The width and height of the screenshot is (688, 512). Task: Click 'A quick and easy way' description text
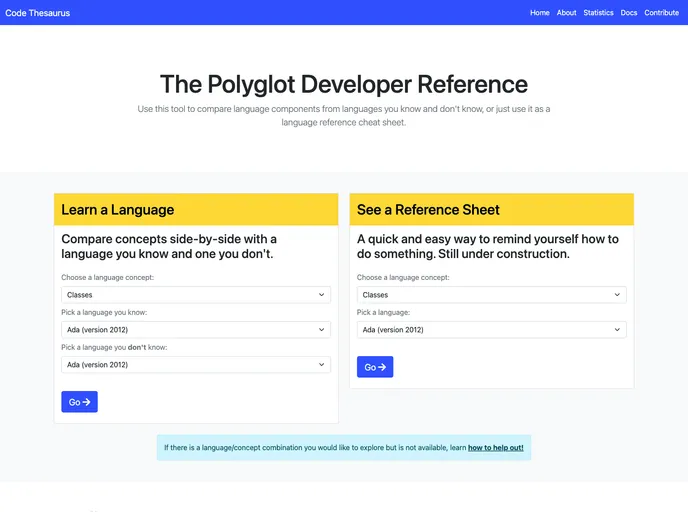pyautogui.click(x=487, y=247)
